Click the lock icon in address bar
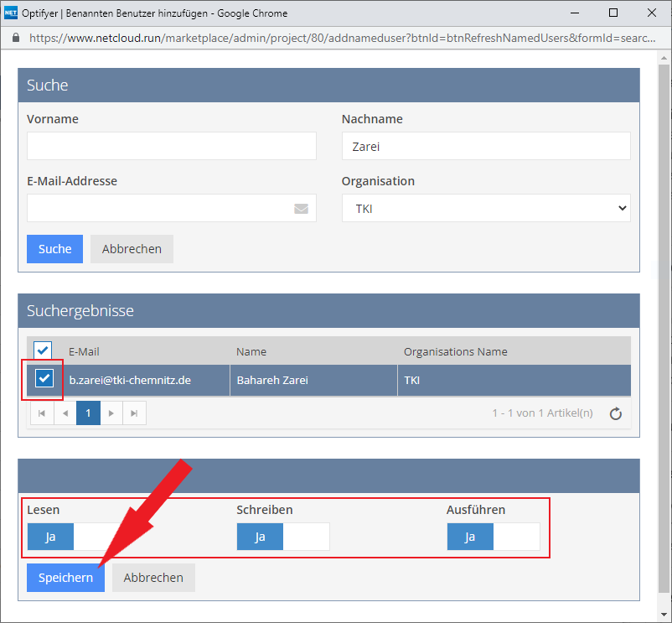The height and width of the screenshot is (623, 672). (x=15, y=39)
